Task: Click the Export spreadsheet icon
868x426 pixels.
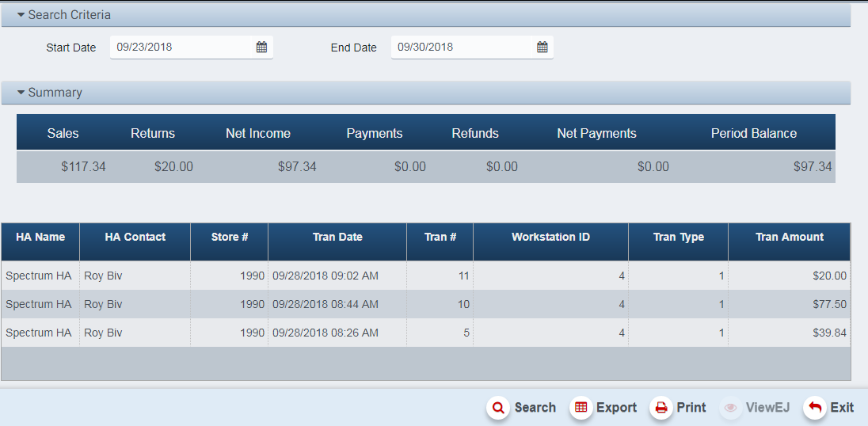Action: 581,408
